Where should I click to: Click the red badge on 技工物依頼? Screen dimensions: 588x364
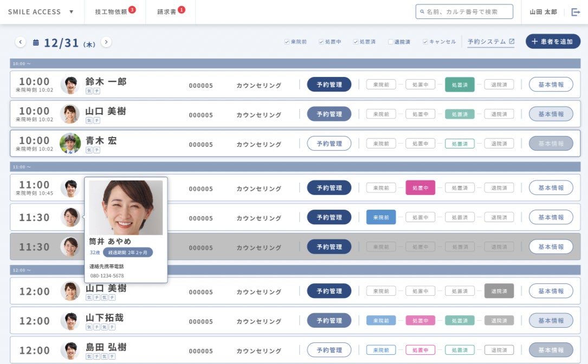132,9
